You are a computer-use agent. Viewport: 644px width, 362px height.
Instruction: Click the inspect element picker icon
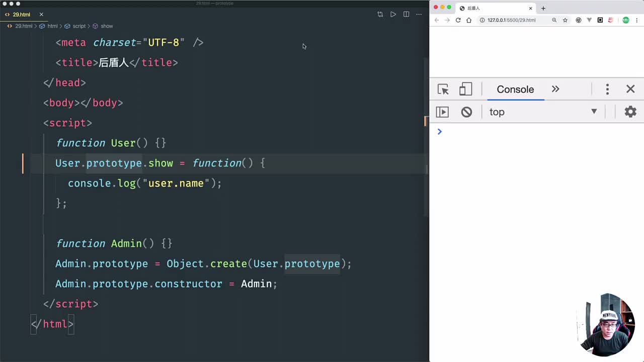[x=443, y=89]
